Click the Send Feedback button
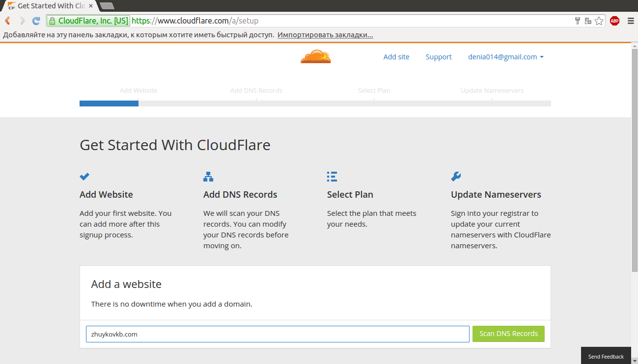 (606, 356)
